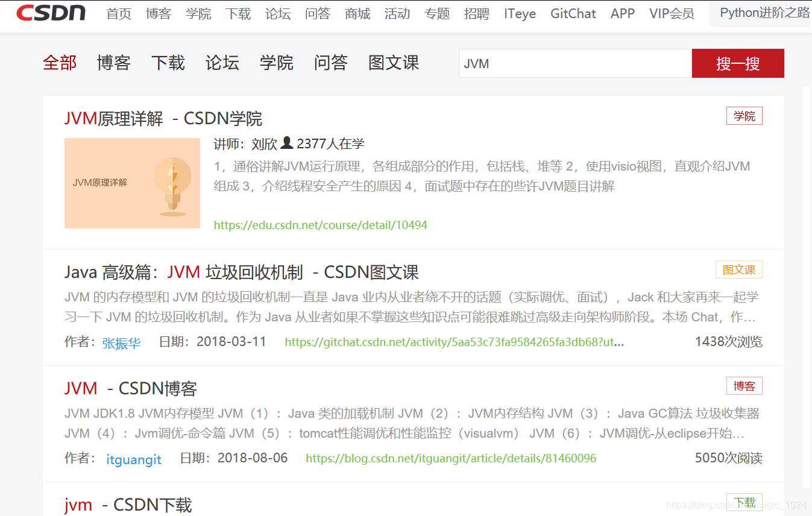Open VIP会员 in top navigation
Screen dimensions: 812x516
672,13
